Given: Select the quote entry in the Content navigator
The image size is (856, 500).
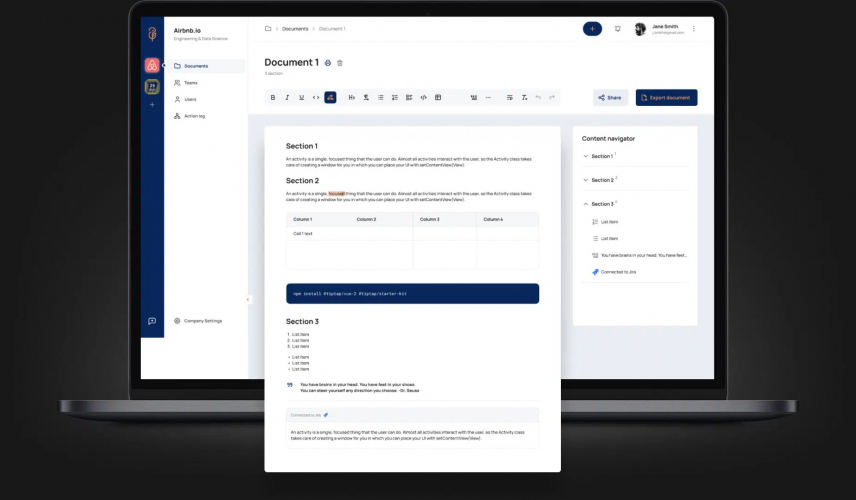Looking at the screenshot, I should point(639,255).
